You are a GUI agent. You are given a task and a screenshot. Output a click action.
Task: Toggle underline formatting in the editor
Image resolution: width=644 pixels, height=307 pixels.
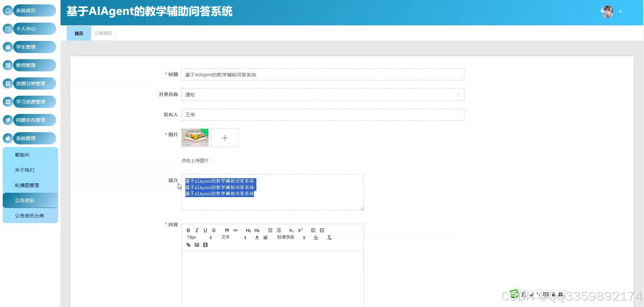(x=205, y=230)
